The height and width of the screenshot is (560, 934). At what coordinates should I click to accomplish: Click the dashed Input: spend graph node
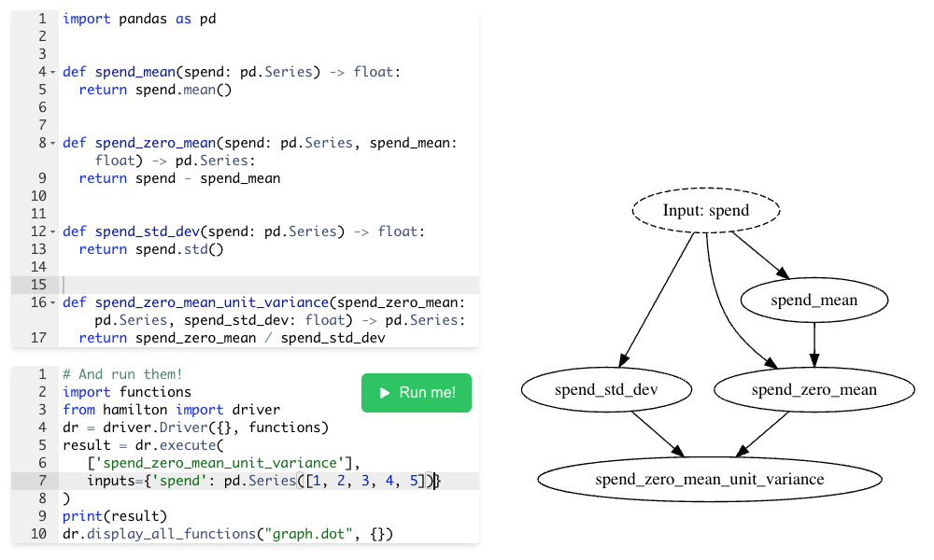pos(705,211)
